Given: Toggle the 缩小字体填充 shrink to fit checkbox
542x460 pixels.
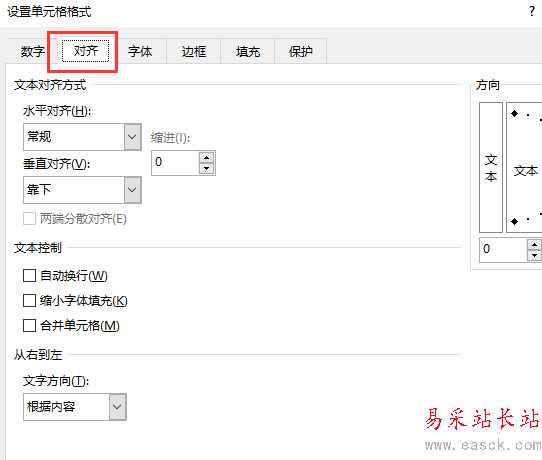Looking at the screenshot, I should pyautogui.click(x=29, y=301).
